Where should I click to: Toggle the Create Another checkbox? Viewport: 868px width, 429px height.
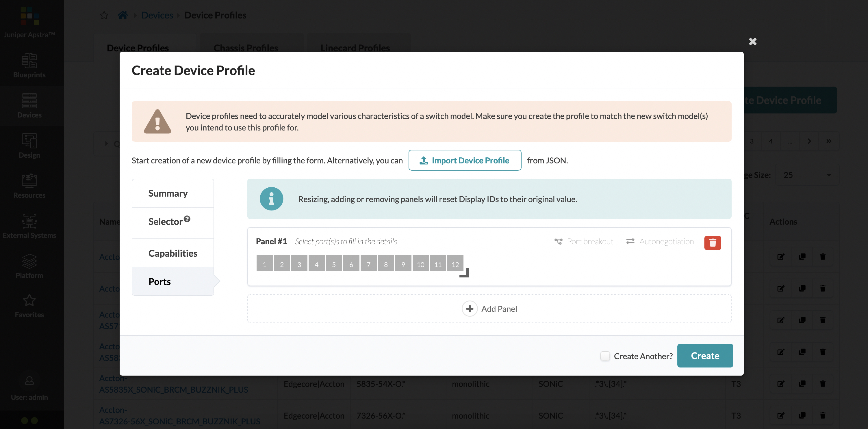click(x=605, y=355)
